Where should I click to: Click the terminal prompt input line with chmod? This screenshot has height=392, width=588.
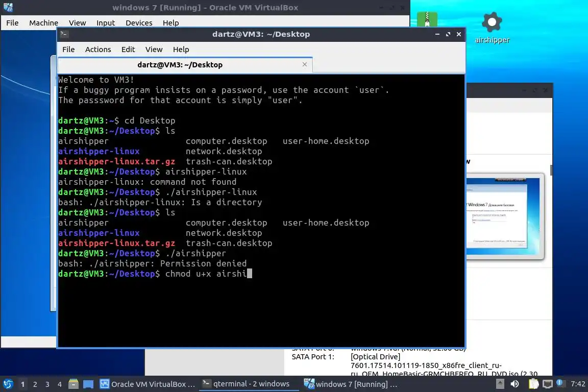click(x=155, y=274)
